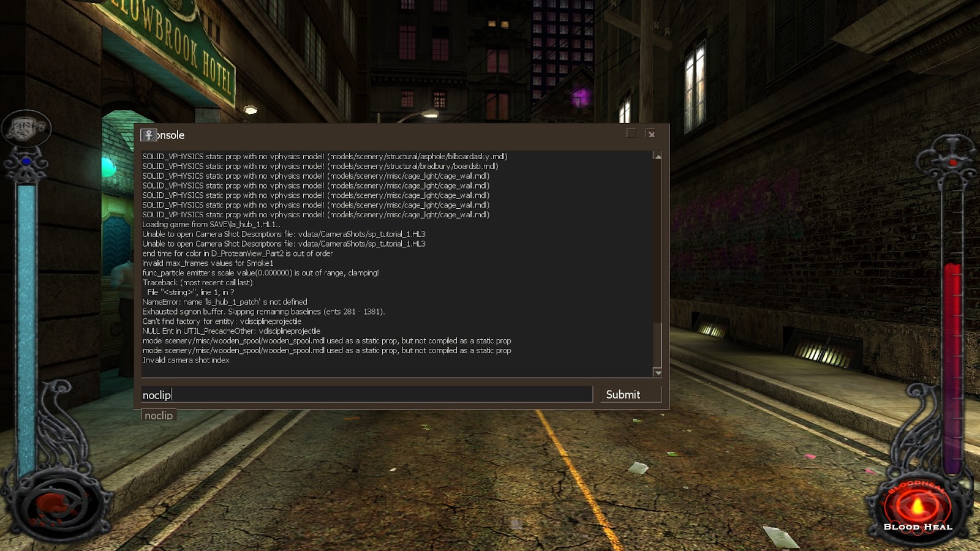Image resolution: width=980 pixels, height=551 pixels.
Task: Click the 'NULL Ent in UTIL_PrecacheOther' line
Action: click(231, 331)
